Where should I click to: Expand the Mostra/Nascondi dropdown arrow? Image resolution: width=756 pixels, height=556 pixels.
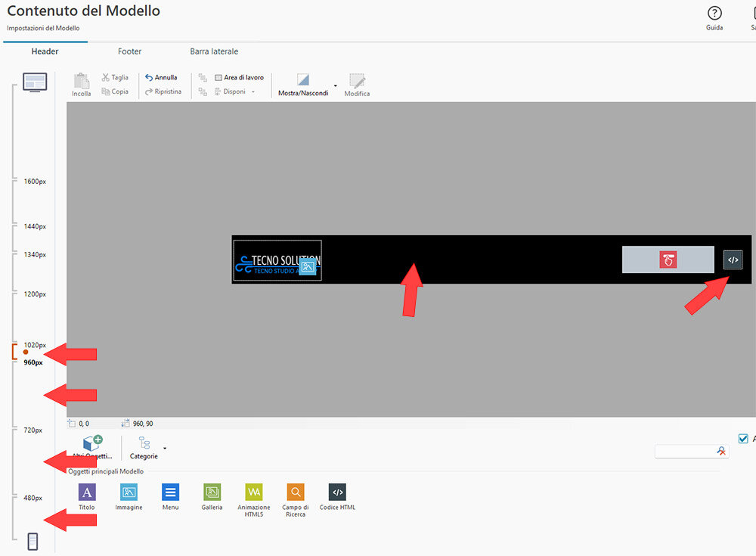(335, 85)
